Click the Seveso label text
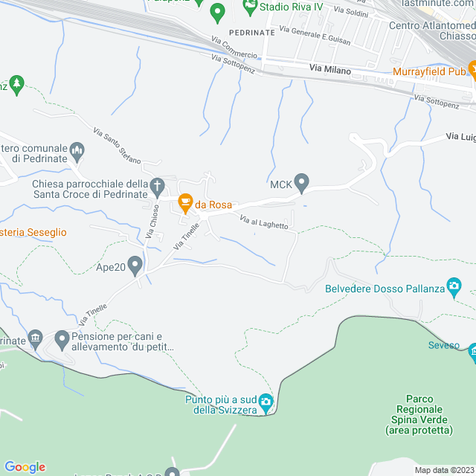 tap(444, 345)
